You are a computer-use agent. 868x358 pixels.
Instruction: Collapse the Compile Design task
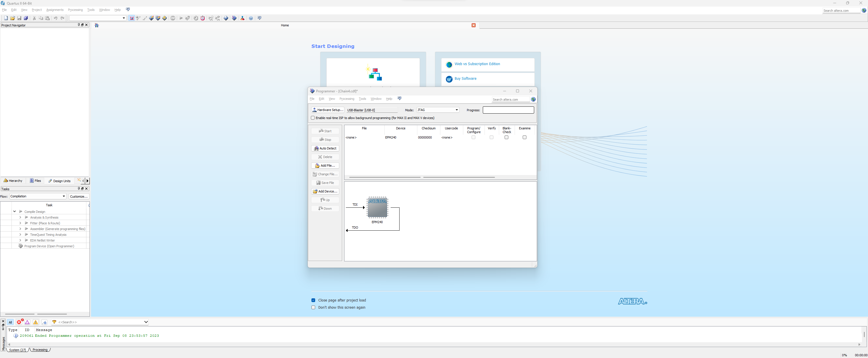[x=14, y=211]
